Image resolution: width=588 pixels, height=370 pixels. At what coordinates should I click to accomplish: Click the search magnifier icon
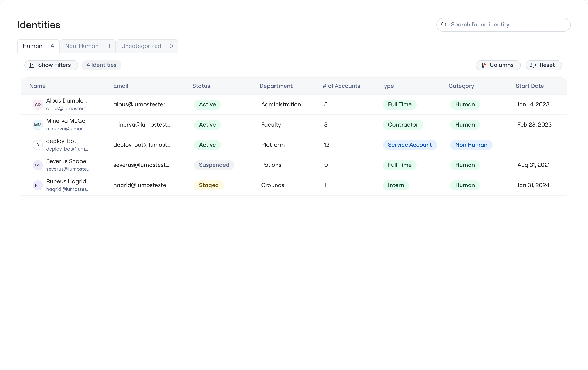tap(444, 25)
